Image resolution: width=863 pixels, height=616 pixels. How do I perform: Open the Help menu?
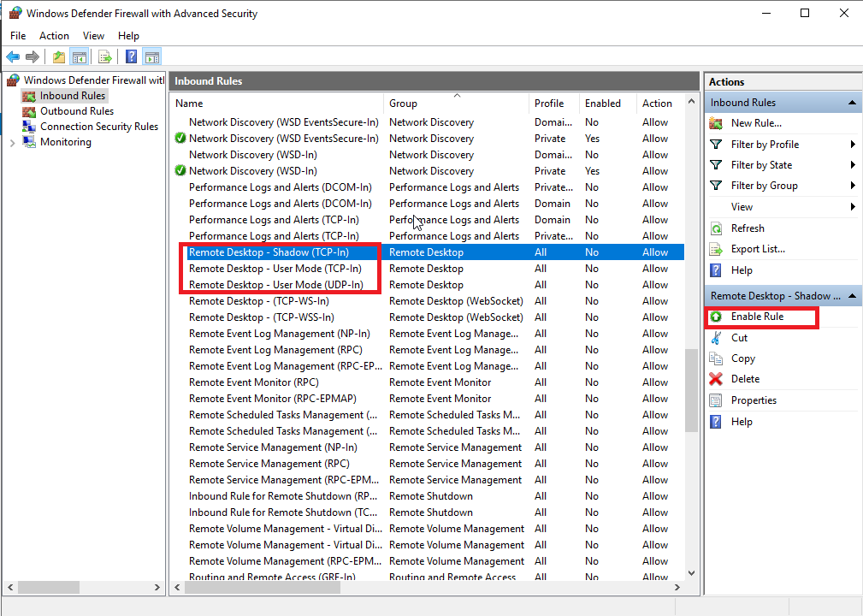coord(128,36)
